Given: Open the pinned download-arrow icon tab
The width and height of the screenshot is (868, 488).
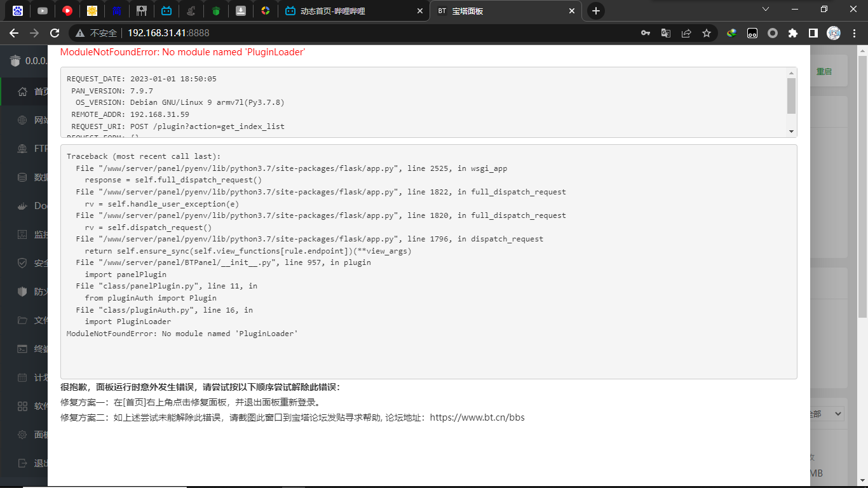Looking at the screenshot, I should coord(241,11).
